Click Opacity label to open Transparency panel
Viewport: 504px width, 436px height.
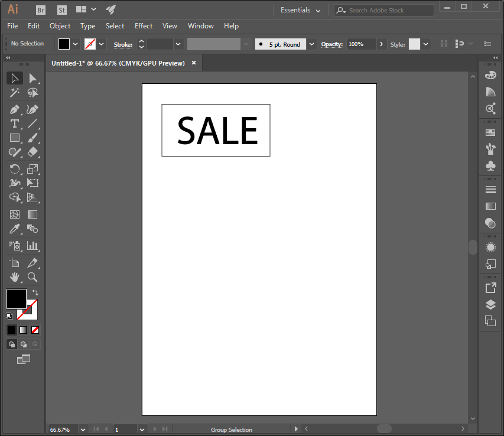[x=332, y=44]
